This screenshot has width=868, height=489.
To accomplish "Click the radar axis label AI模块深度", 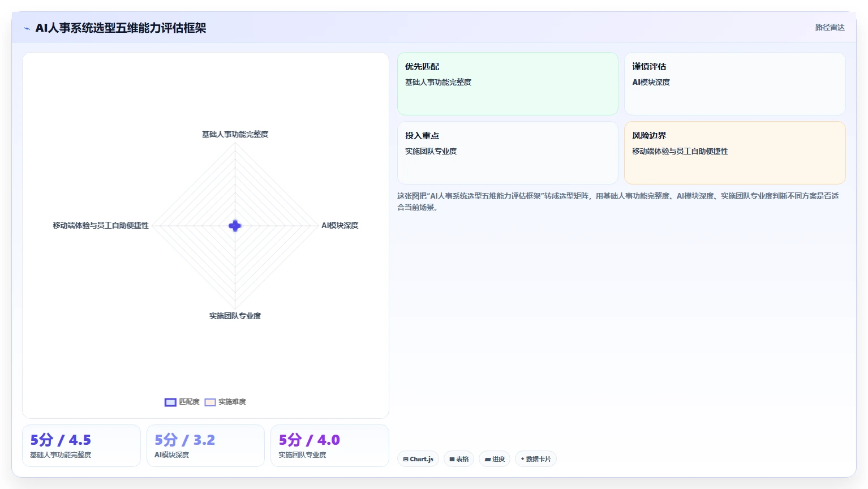I will [x=340, y=225].
